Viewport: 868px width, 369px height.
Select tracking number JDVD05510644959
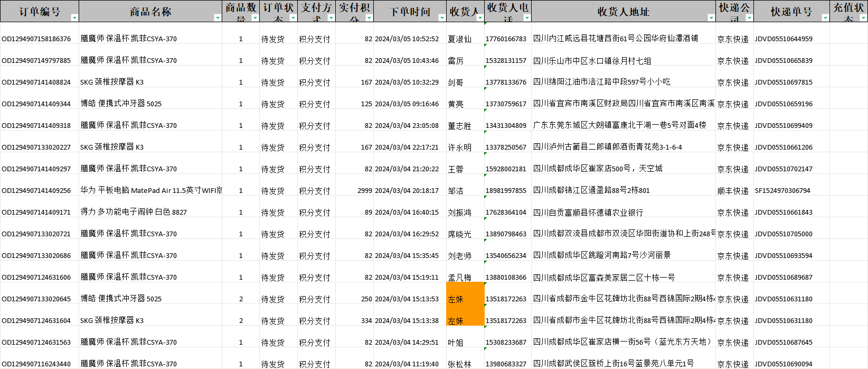784,39
